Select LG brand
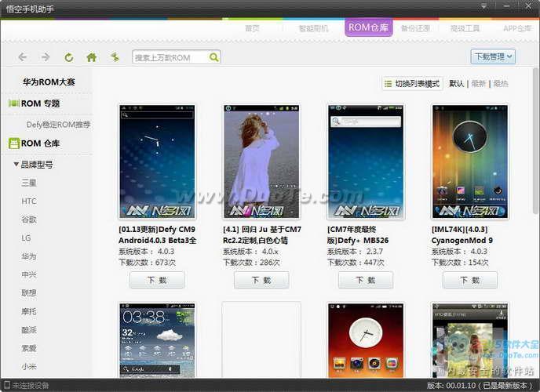 tap(26, 238)
